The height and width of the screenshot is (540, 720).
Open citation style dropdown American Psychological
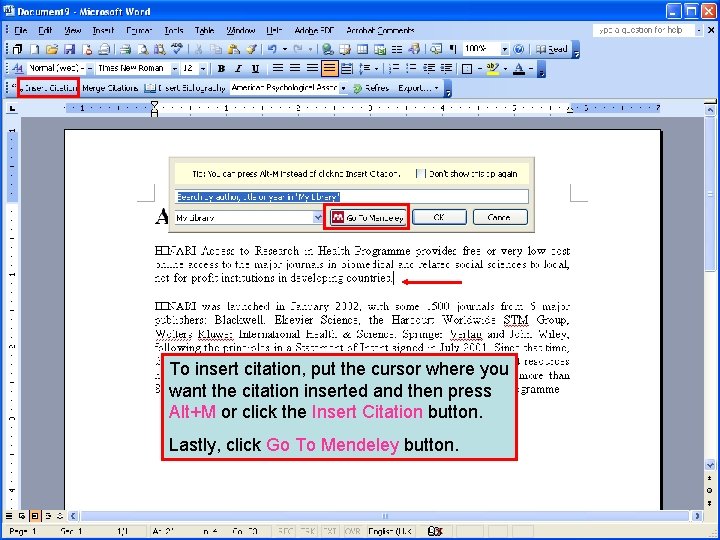click(343, 88)
